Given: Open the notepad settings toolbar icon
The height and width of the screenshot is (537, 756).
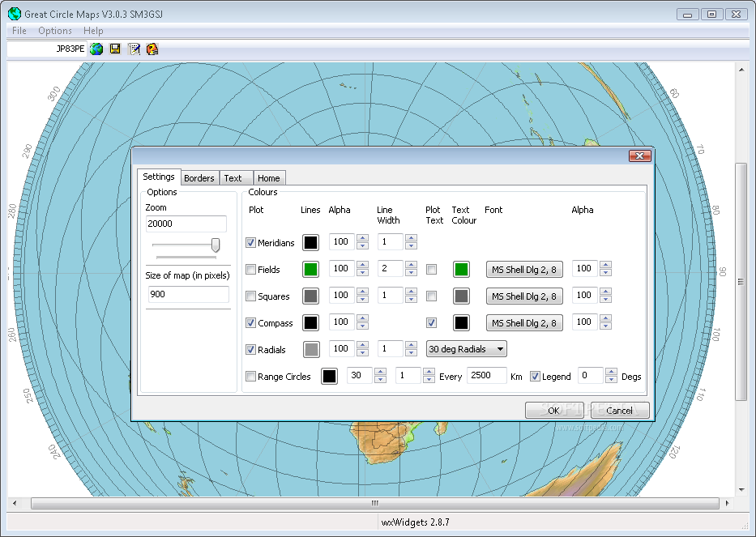Looking at the screenshot, I should tap(134, 49).
